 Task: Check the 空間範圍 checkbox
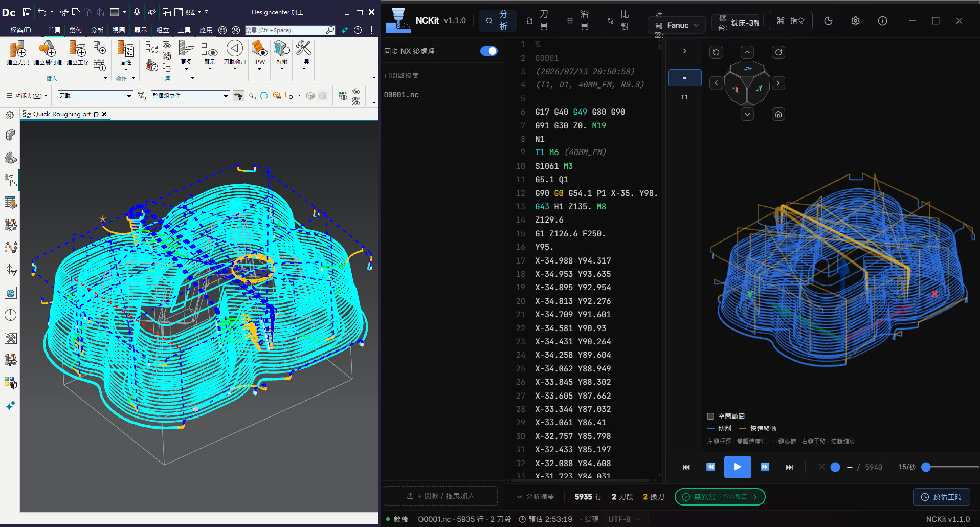click(x=710, y=416)
